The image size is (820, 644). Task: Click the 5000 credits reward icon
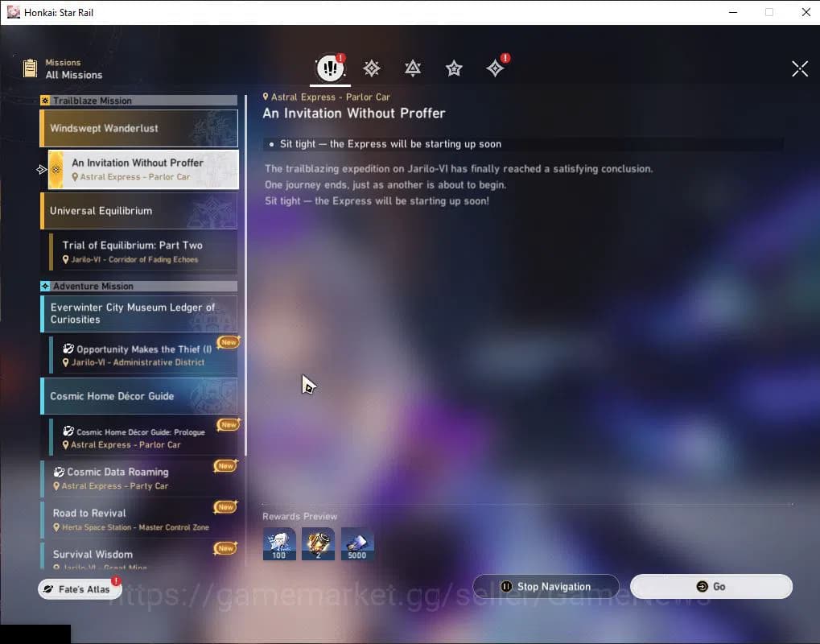[357, 544]
